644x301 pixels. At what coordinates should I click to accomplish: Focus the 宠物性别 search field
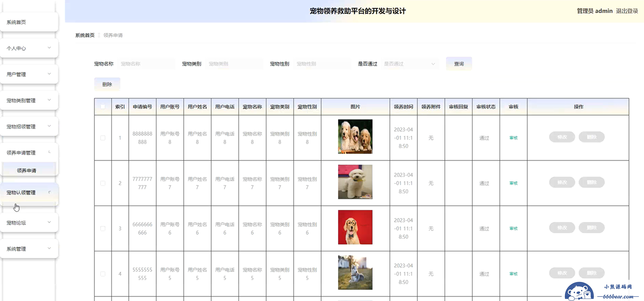pyautogui.click(x=322, y=64)
